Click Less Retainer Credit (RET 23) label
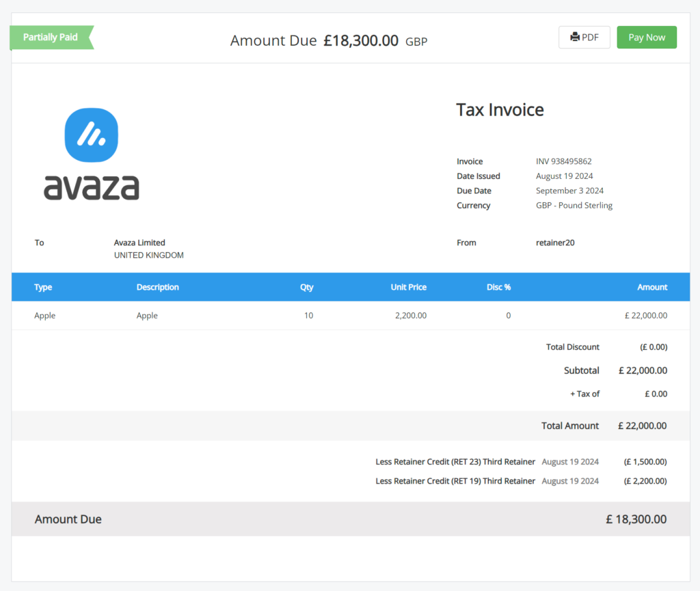Image resolution: width=700 pixels, height=591 pixels. pyautogui.click(x=455, y=462)
